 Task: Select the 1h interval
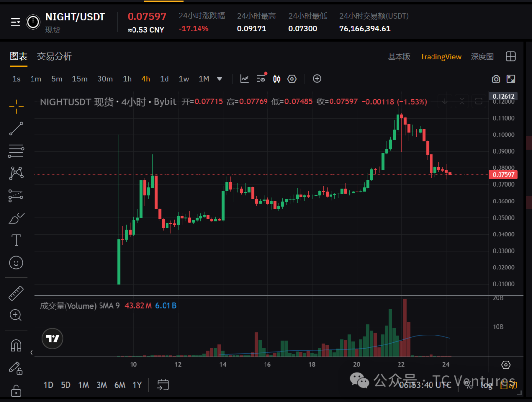pyautogui.click(x=127, y=79)
